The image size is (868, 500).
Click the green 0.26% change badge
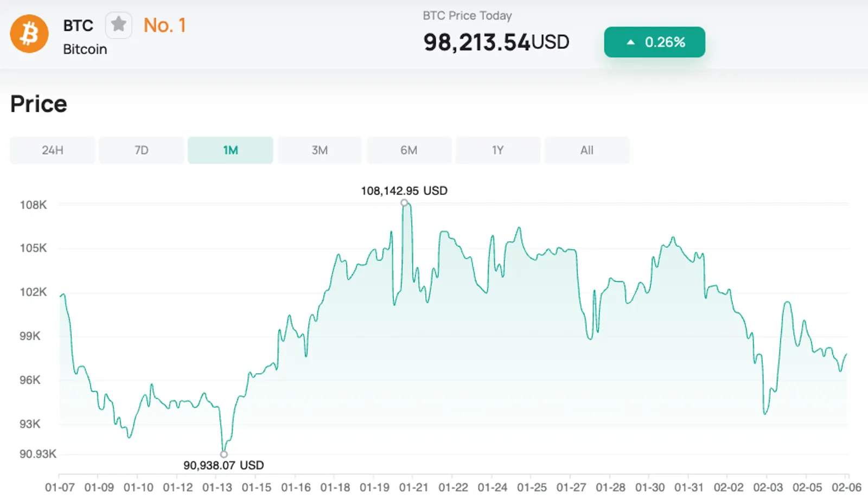(x=655, y=42)
